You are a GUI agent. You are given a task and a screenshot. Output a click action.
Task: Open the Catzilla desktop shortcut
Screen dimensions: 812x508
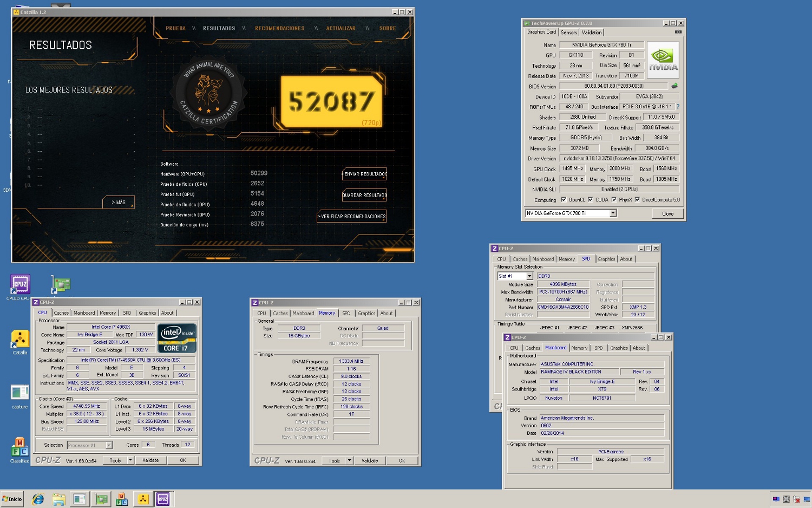[20, 340]
